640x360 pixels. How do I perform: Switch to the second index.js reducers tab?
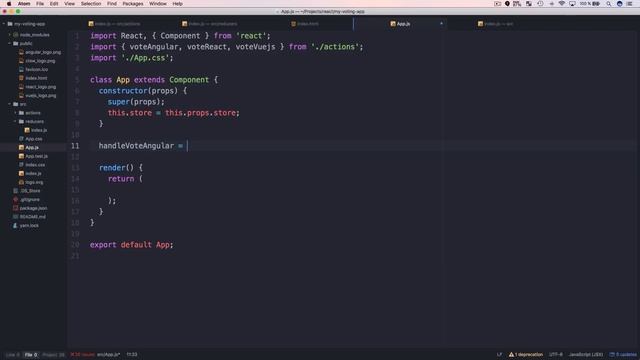[209, 24]
